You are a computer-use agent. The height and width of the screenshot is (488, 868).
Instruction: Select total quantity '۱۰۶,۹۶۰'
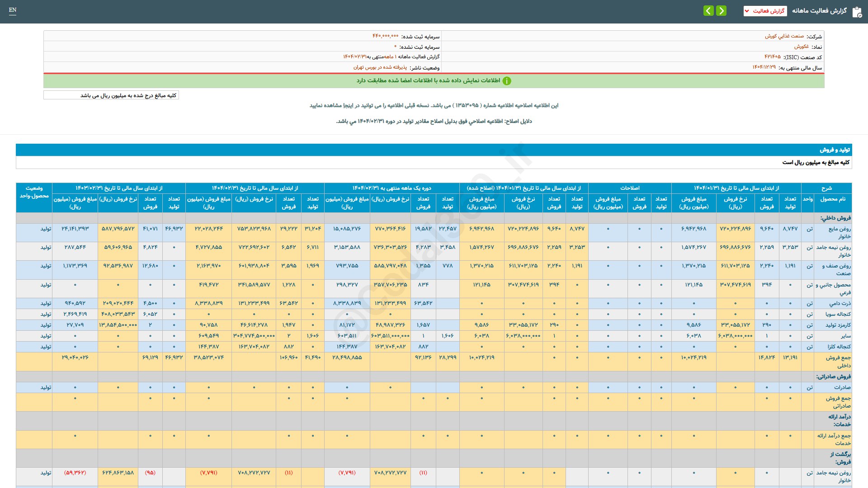tap(288, 357)
